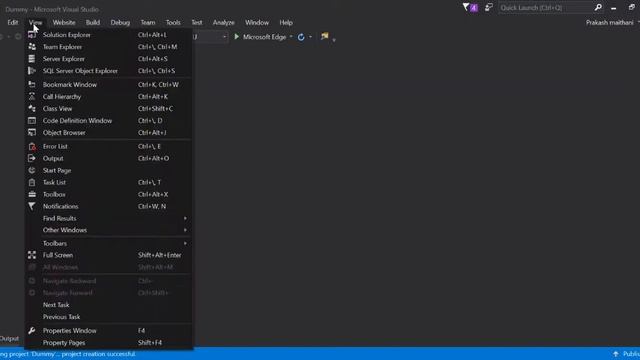640x360 pixels.
Task: Expand the Find Results submenu arrow
Action: click(185, 218)
